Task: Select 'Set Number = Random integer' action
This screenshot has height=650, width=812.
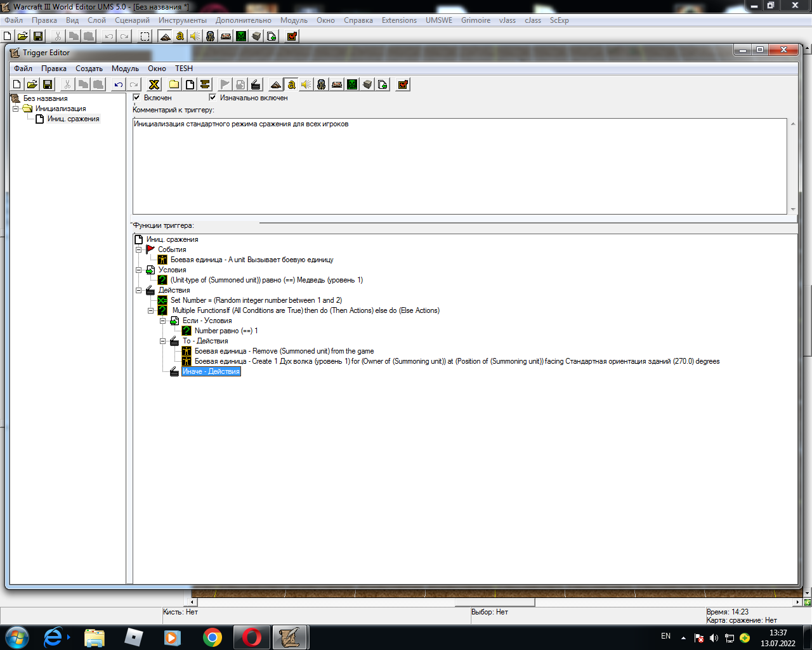Action: pos(256,300)
